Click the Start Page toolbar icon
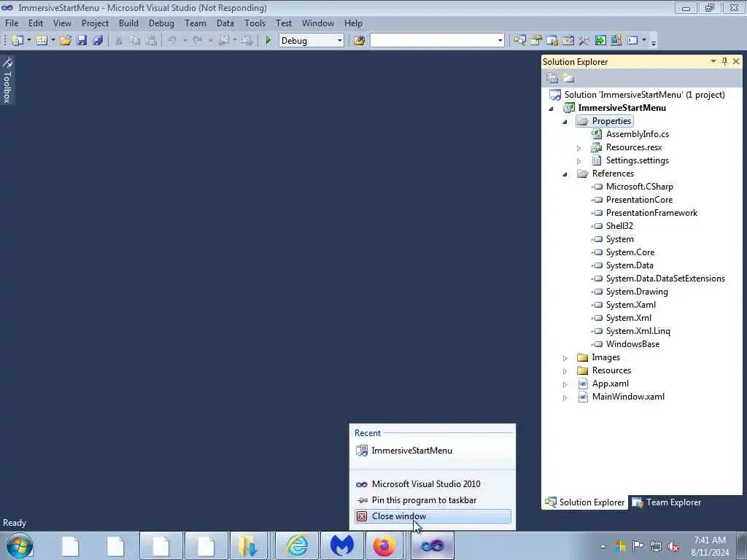Screen dimensions: 747x560 point(600,41)
